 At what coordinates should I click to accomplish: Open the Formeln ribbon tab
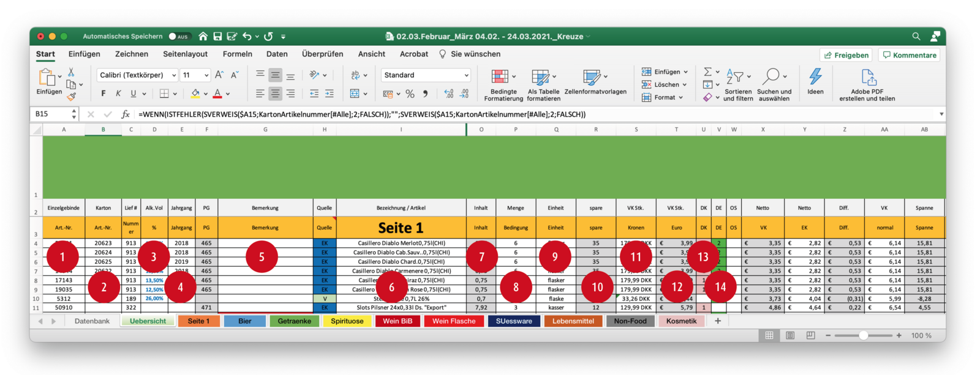point(237,54)
